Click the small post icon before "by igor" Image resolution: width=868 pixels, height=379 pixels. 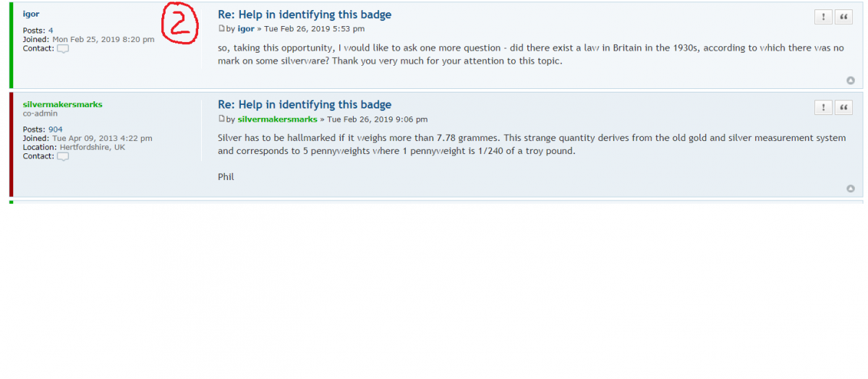[x=221, y=29]
